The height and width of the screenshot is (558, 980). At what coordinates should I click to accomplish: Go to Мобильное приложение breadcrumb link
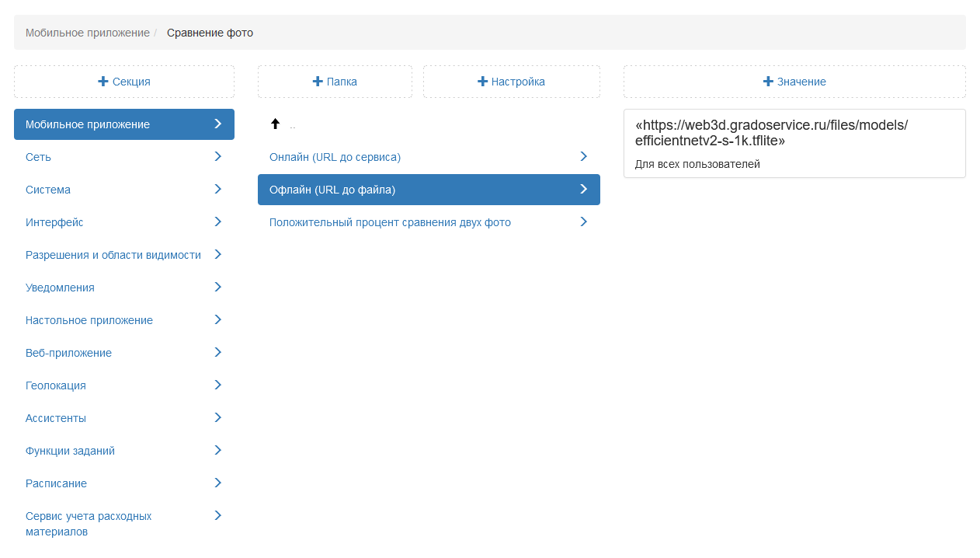pos(88,33)
